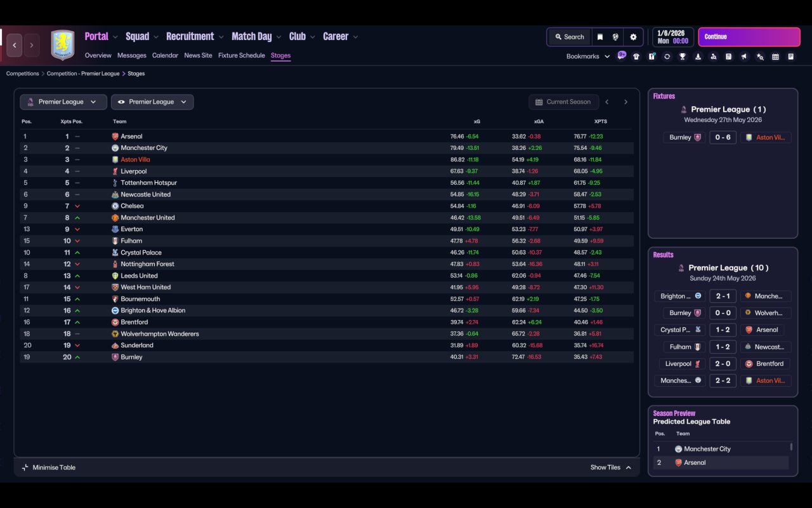Open the 9+ unread messages icon

pyautogui.click(x=622, y=55)
